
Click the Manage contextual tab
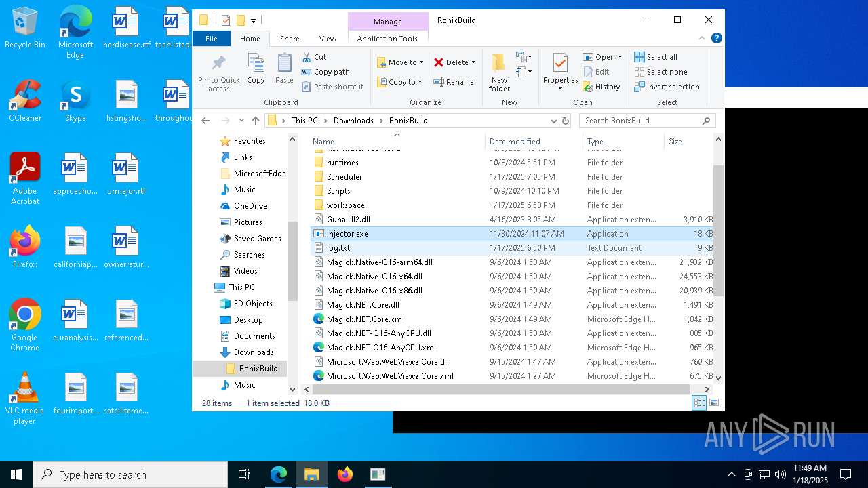coord(388,22)
